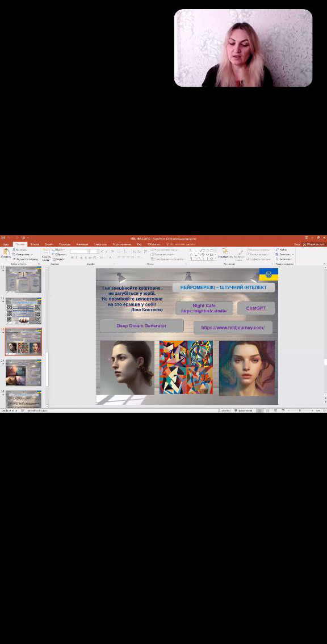The width and height of the screenshot is (327, 644).
Task: Open the Layout (Макет) dropdown
Action: pos(58,249)
